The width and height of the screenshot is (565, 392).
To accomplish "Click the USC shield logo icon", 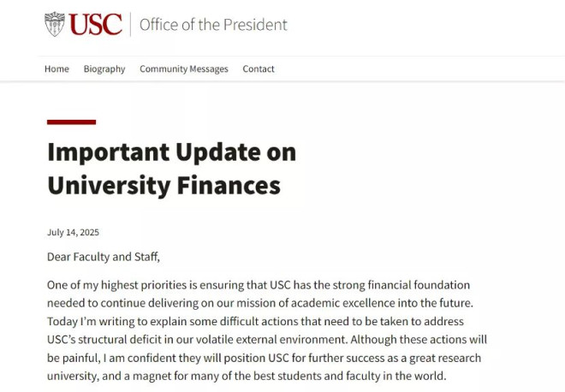I will pyautogui.click(x=55, y=24).
